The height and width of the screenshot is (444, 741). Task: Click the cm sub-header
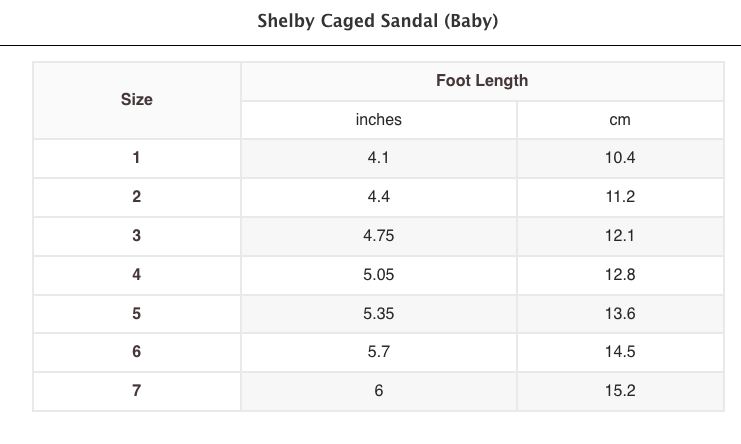pos(619,120)
